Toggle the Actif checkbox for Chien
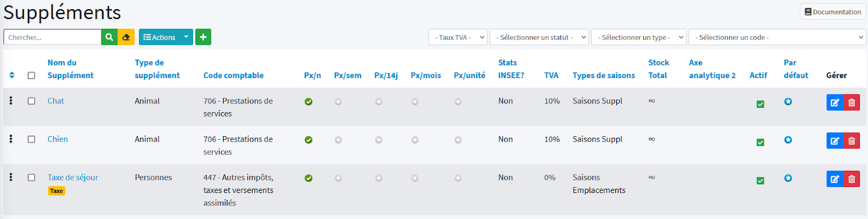The height and width of the screenshot is (219, 868). tap(760, 142)
